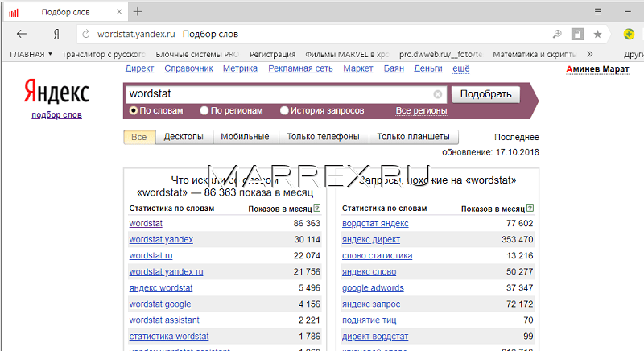Viewport: 644px width, 351px height.
Task: Open the wordstat yandex keyword link
Action: click(161, 239)
